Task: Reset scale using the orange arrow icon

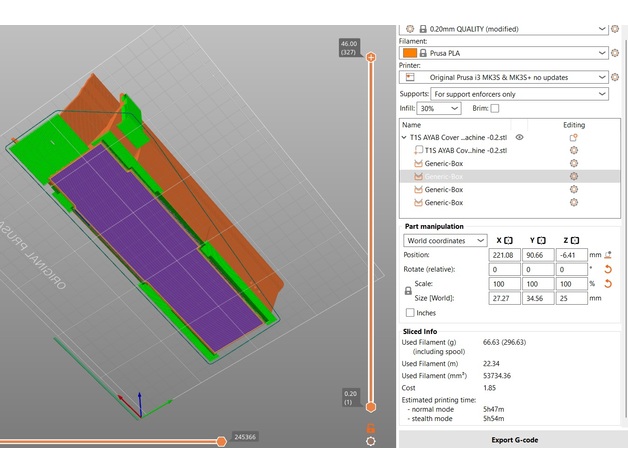Action: pyautogui.click(x=608, y=284)
